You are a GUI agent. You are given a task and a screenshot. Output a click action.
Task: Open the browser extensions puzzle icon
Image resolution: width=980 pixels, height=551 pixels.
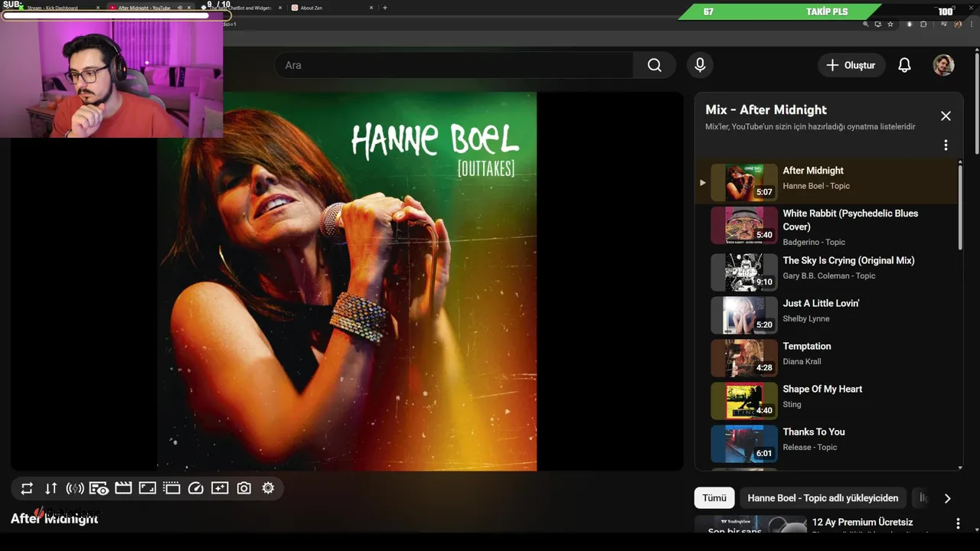(x=923, y=24)
